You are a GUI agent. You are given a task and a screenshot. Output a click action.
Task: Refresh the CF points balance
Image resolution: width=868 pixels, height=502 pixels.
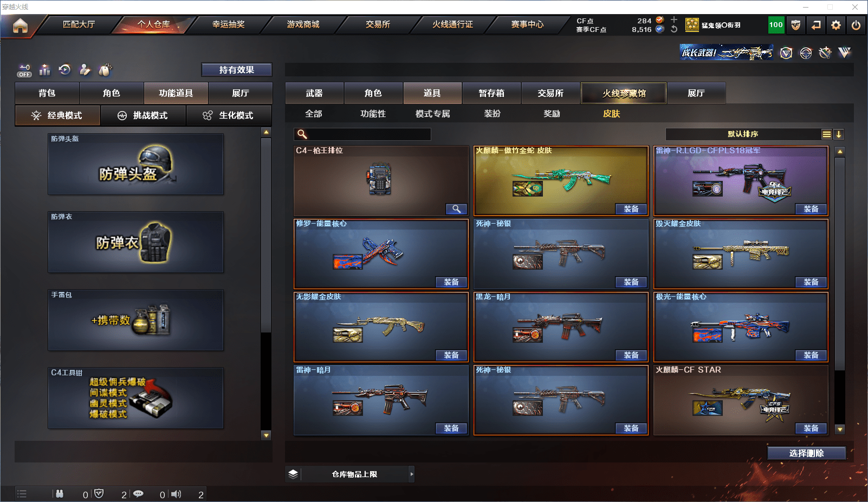674,29
